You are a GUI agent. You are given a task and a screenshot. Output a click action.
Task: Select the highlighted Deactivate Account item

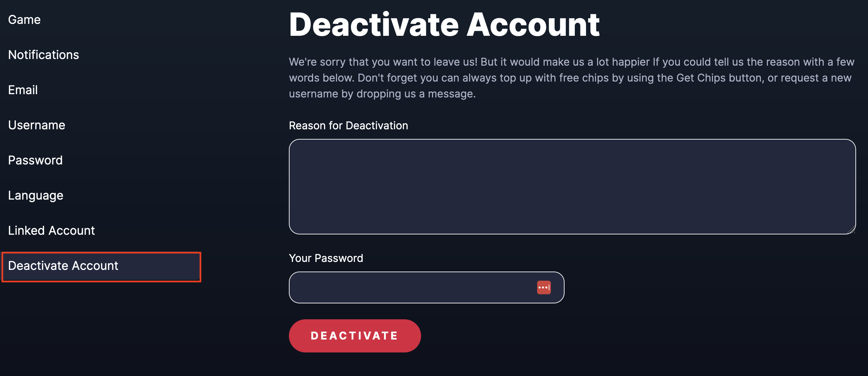[x=101, y=266]
